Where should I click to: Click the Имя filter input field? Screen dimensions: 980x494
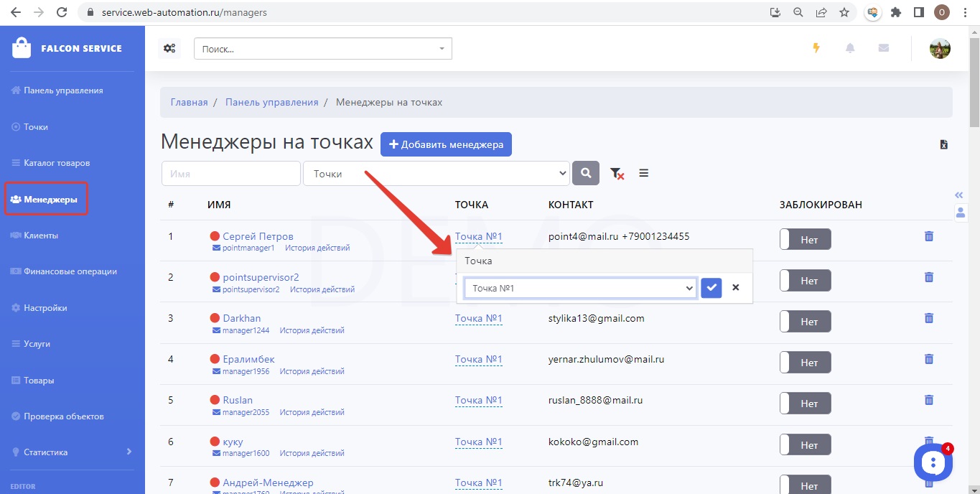pyautogui.click(x=230, y=174)
